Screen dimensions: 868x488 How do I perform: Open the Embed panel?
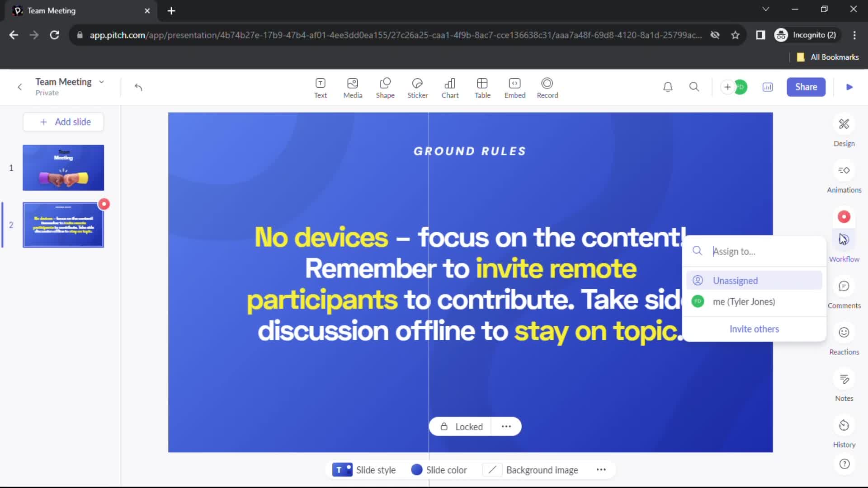514,87
